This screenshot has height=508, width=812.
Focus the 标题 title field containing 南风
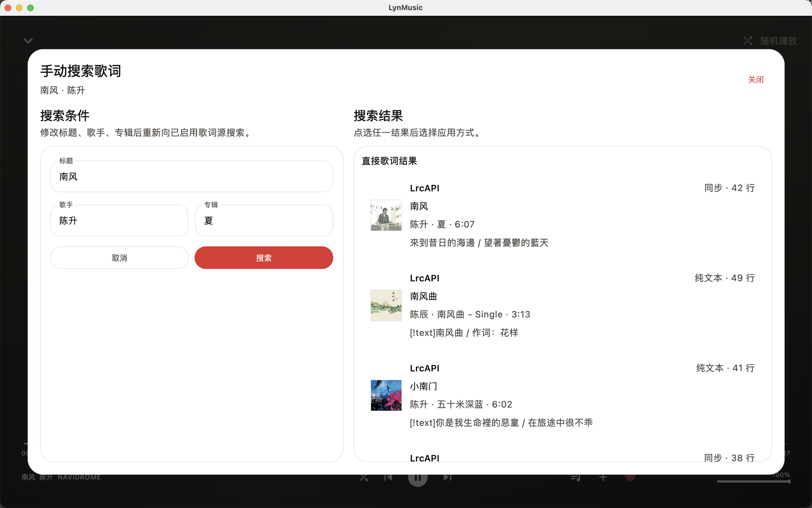192,176
